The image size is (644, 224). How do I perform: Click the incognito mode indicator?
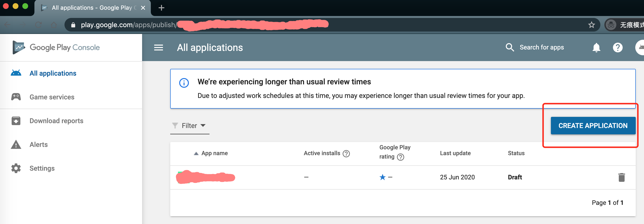[x=624, y=25]
